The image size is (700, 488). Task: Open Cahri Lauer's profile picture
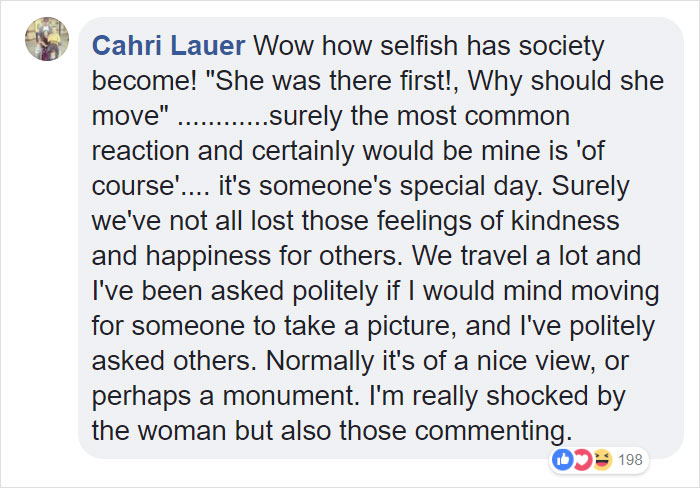[x=47, y=40]
